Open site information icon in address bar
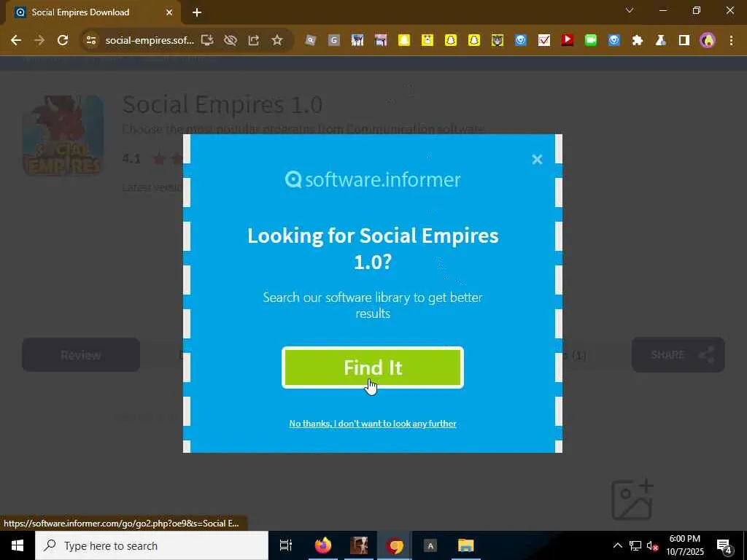The width and height of the screenshot is (747, 560). pyautogui.click(x=90, y=41)
